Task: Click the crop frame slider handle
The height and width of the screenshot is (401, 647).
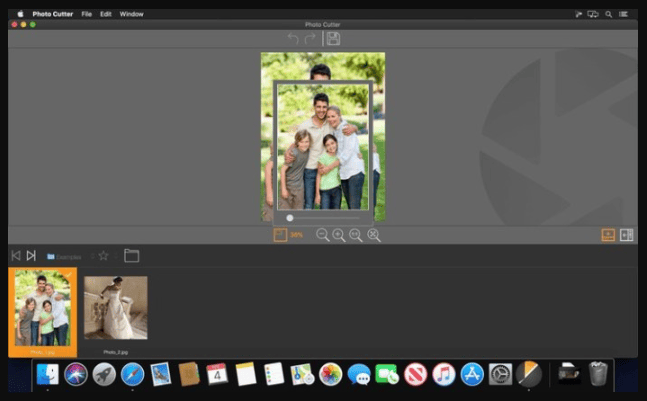Action: point(290,218)
